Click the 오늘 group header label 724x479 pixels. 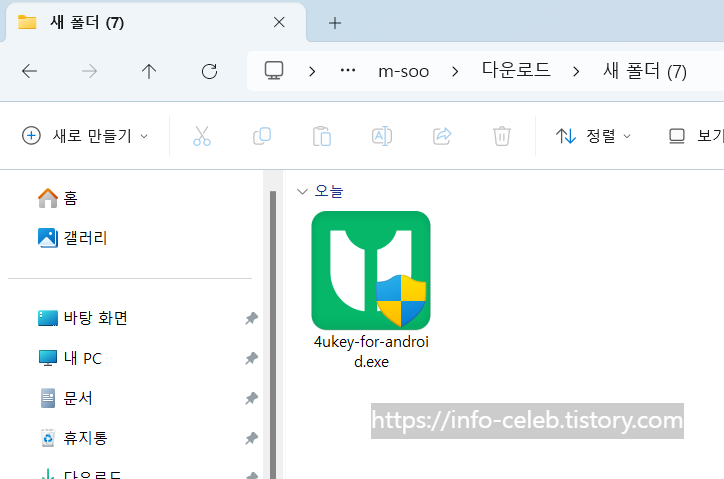pyautogui.click(x=329, y=191)
